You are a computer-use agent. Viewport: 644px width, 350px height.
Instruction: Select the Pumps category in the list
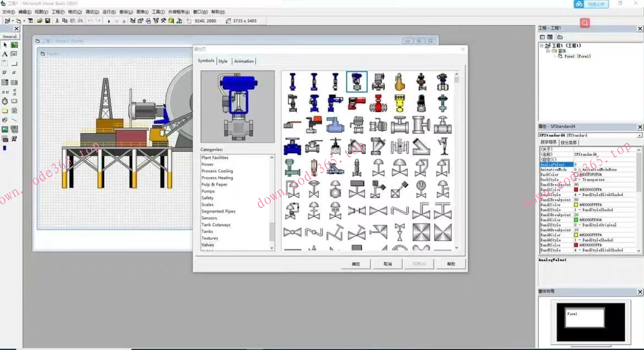click(208, 192)
